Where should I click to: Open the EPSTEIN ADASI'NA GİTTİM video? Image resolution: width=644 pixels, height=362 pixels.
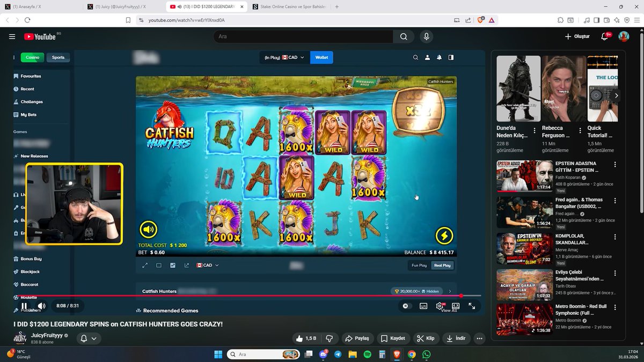524,176
